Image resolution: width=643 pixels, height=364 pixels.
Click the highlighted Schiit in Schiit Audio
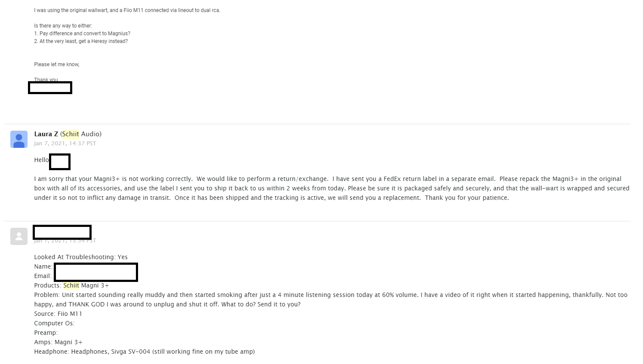coord(71,134)
